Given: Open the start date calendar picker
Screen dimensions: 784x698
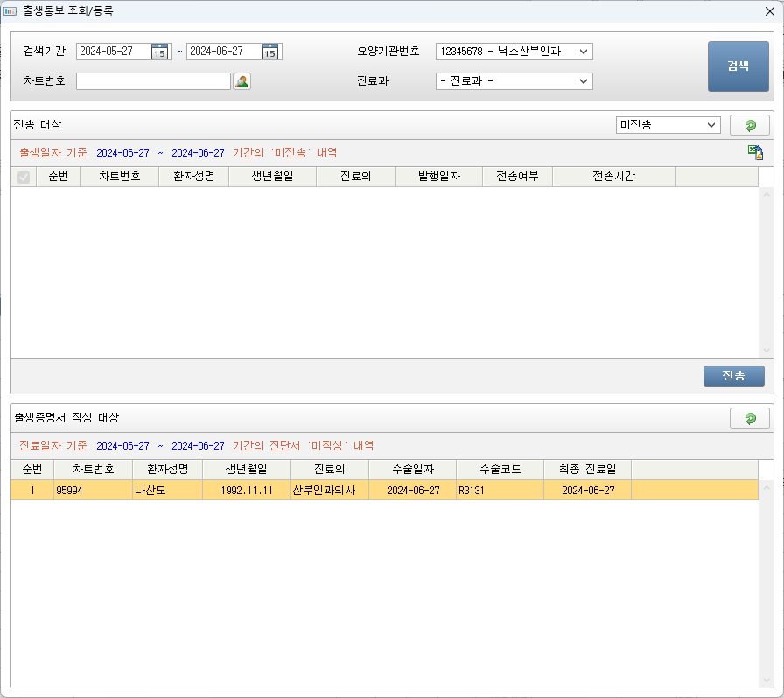Looking at the screenshot, I should tap(159, 52).
